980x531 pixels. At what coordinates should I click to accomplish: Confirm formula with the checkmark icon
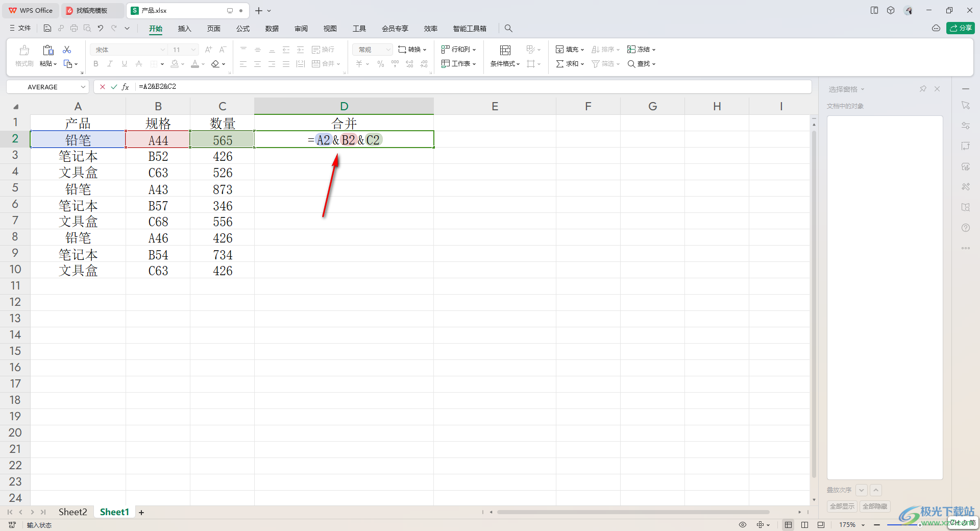tap(114, 87)
